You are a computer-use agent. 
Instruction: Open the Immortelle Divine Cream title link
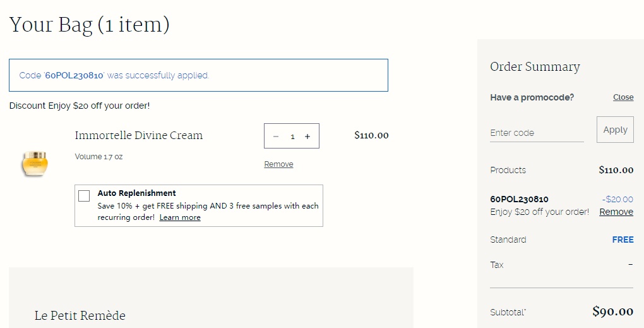pos(139,135)
